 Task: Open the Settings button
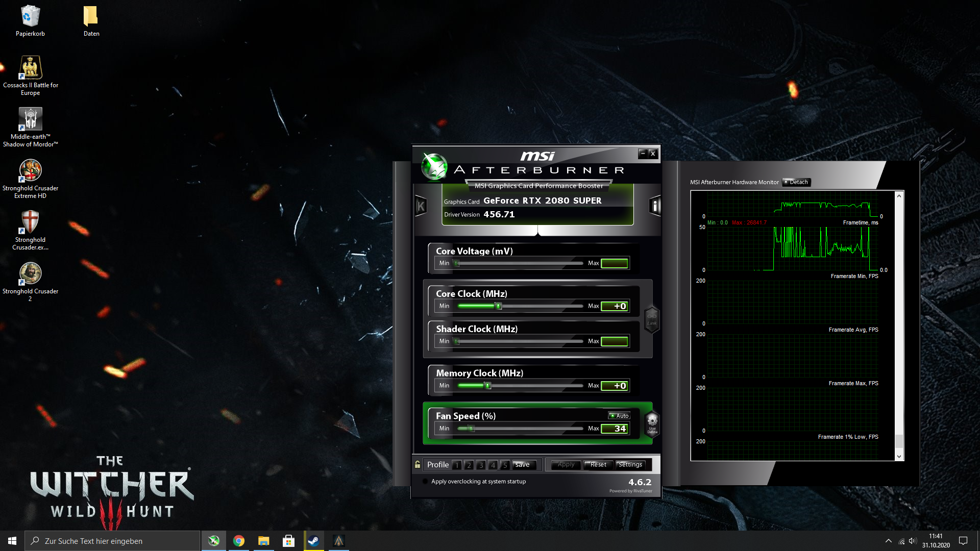[x=630, y=465]
